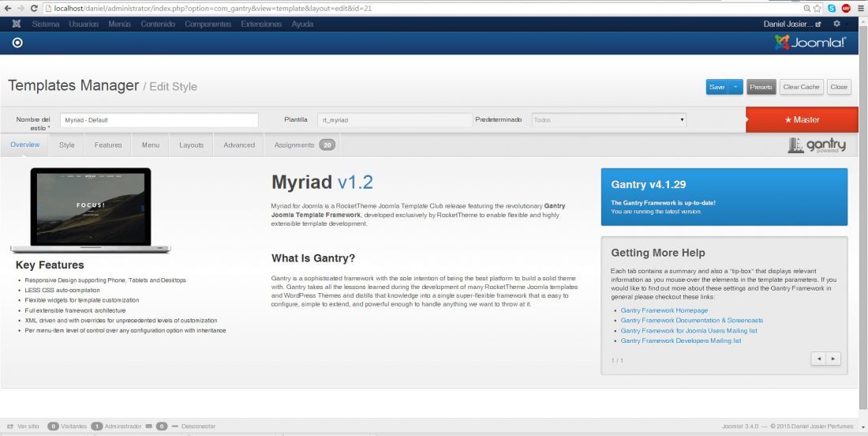868x436 pixels.
Task: Click the zoom magnifier icon in address bar
Action: 807,9
